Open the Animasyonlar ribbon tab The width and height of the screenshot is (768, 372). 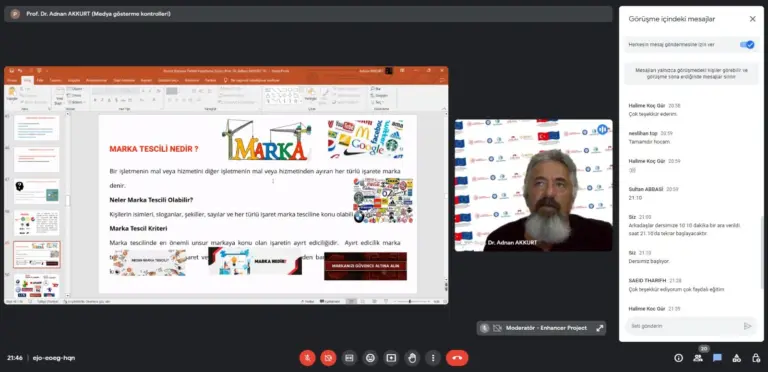point(96,80)
